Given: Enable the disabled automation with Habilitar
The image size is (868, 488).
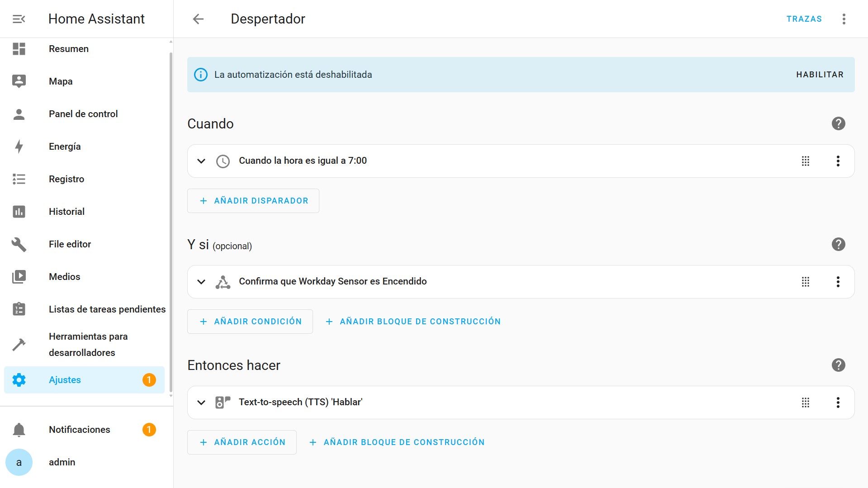Looking at the screenshot, I should coord(820,75).
